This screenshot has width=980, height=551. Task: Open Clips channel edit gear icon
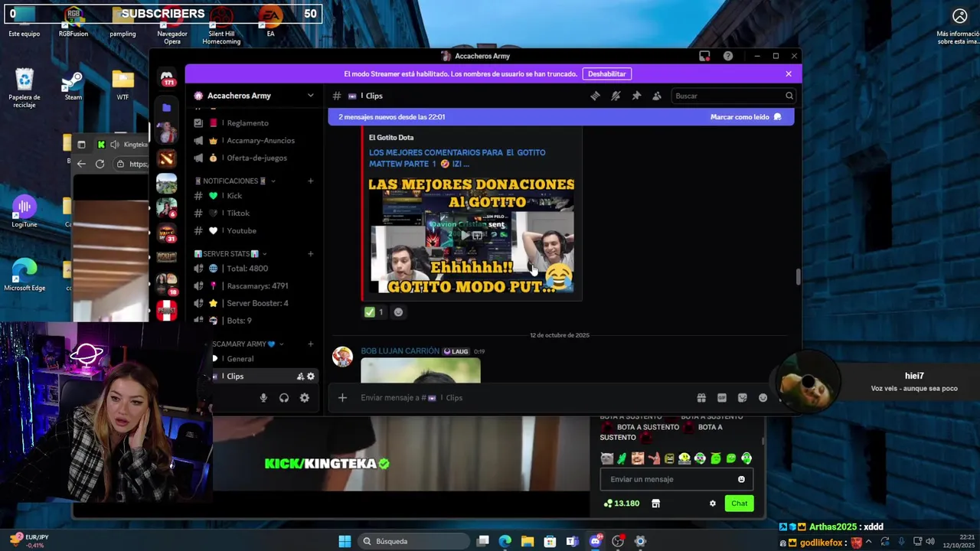point(311,377)
